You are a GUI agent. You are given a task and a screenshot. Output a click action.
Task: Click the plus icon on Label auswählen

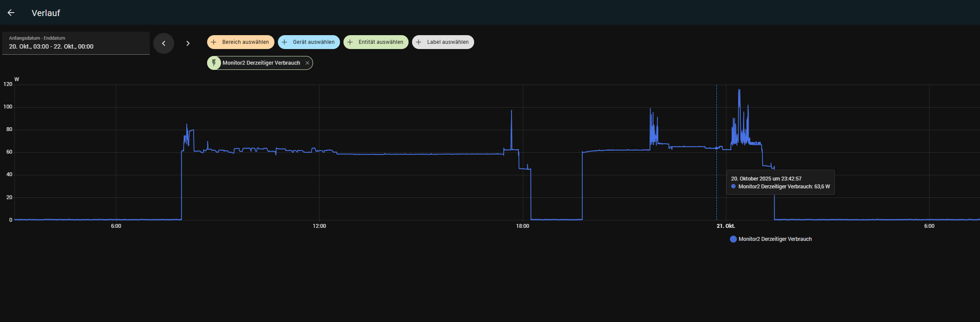point(419,42)
